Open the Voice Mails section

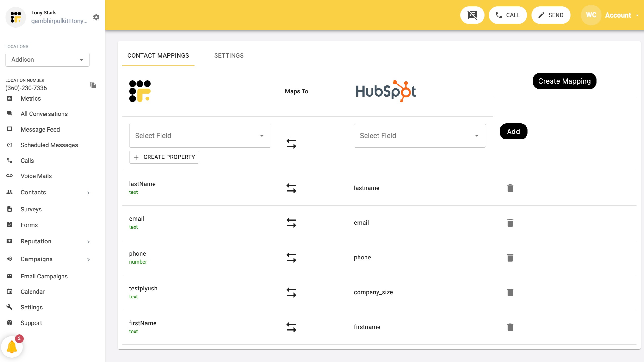[36, 176]
